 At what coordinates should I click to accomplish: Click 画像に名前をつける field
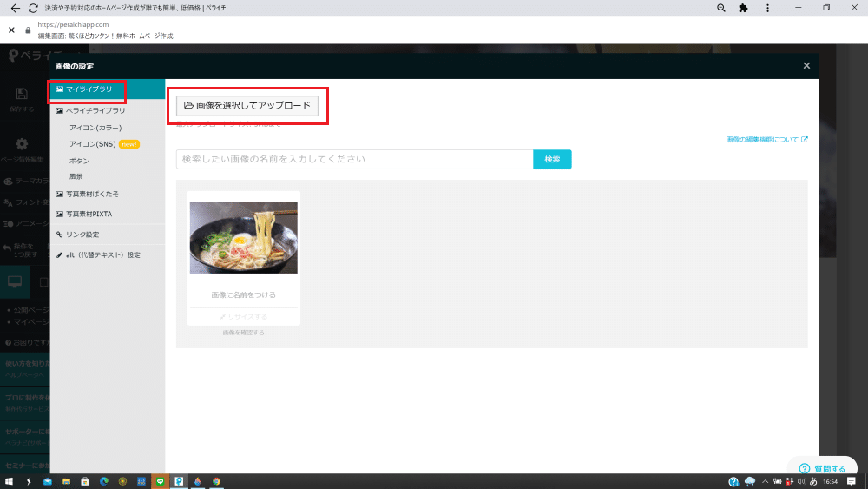pyautogui.click(x=244, y=295)
